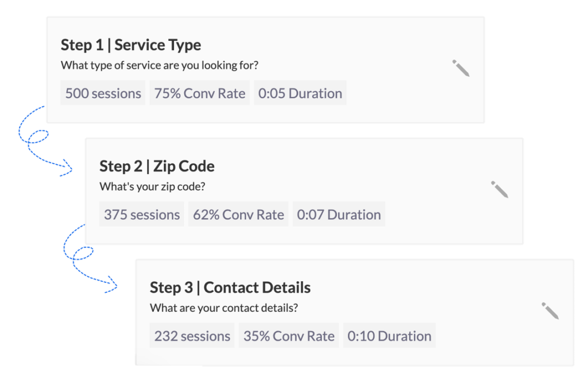Click the question 'What type of service are you looking for?'
This screenshot has width=588, height=384.
[x=160, y=65]
